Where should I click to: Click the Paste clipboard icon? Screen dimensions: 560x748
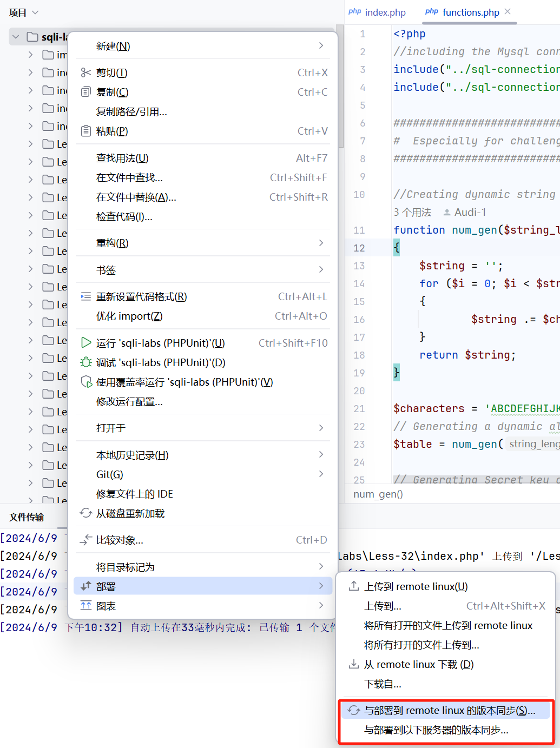click(x=85, y=131)
